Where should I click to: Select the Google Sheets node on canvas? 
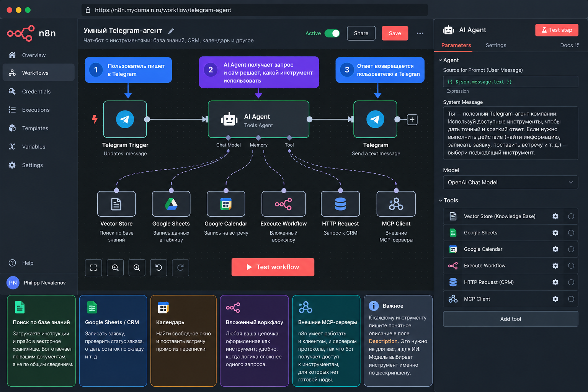pos(171,204)
